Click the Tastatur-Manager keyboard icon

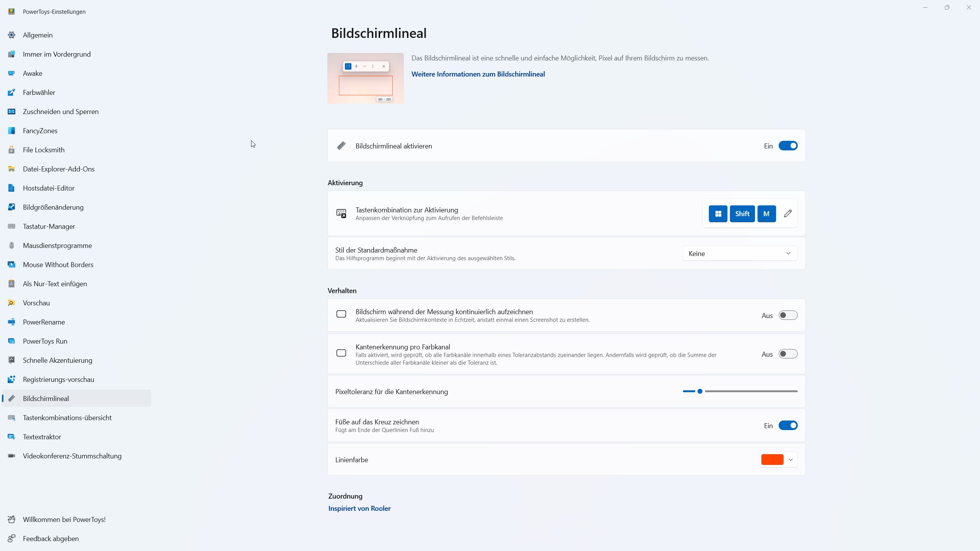11,227
